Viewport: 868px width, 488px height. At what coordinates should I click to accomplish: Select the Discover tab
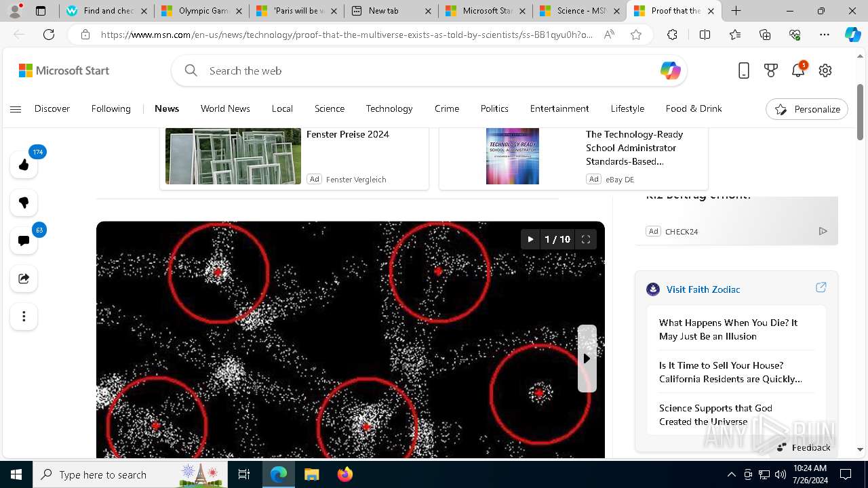(x=52, y=108)
